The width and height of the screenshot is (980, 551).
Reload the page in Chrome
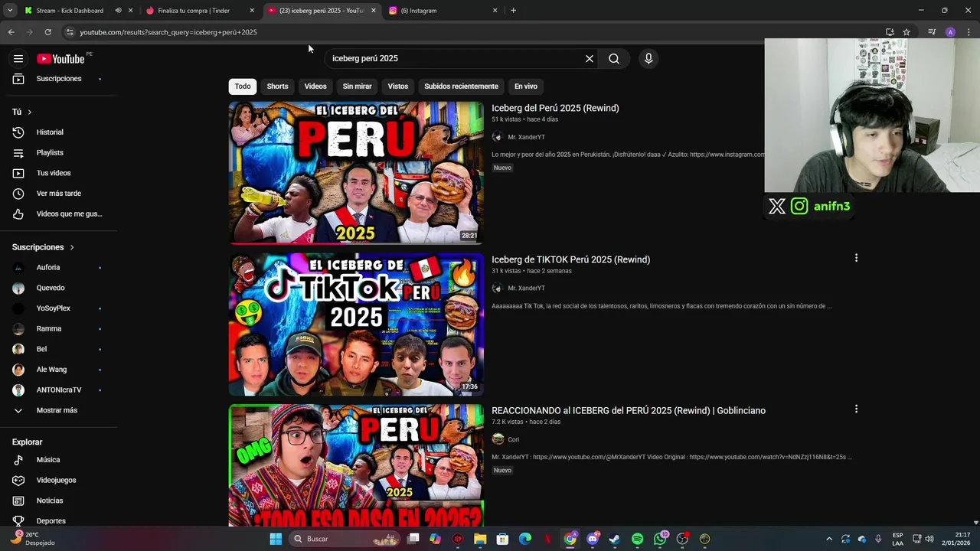point(47,32)
